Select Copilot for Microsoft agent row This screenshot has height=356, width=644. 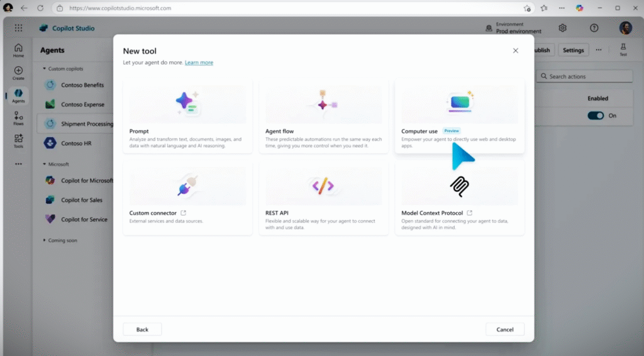75,181
